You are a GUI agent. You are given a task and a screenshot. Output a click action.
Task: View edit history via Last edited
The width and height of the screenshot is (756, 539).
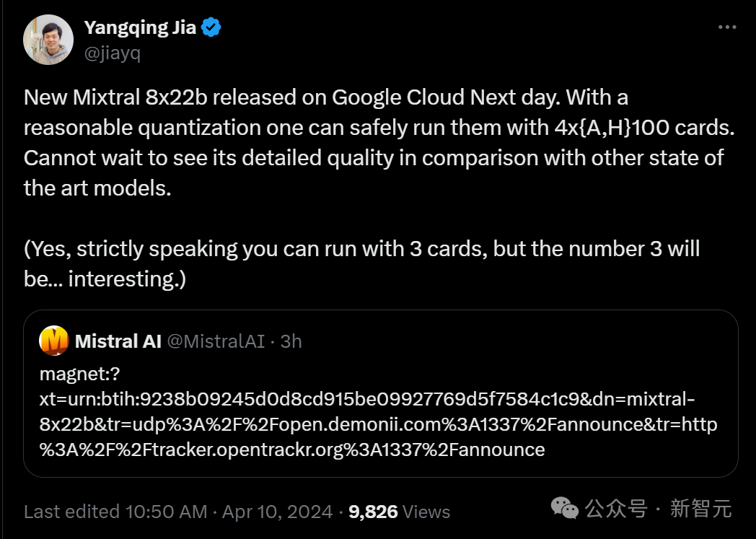click(x=71, y=512)
